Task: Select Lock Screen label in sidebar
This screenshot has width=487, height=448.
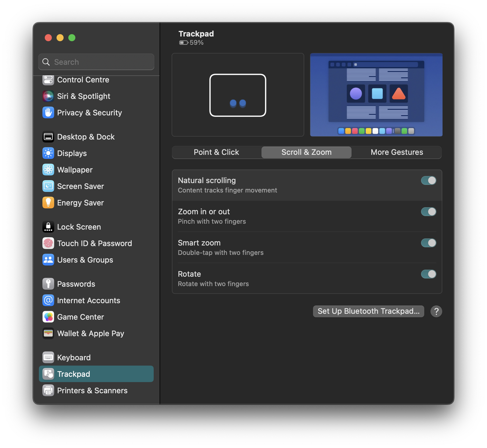Action: coord(79,227)
